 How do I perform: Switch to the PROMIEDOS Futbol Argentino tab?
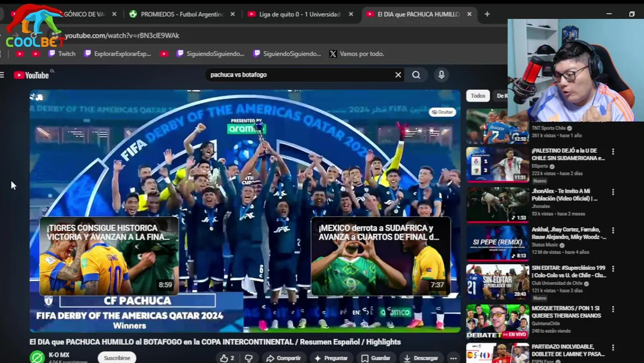pos(182,14)
